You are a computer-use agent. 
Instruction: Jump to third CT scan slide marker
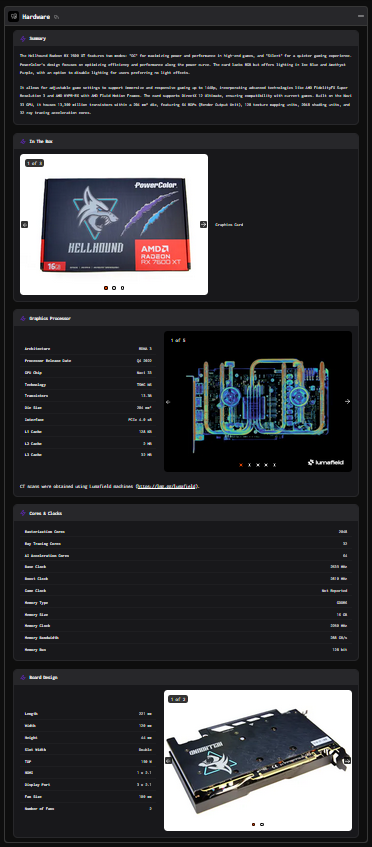point(258,465)
